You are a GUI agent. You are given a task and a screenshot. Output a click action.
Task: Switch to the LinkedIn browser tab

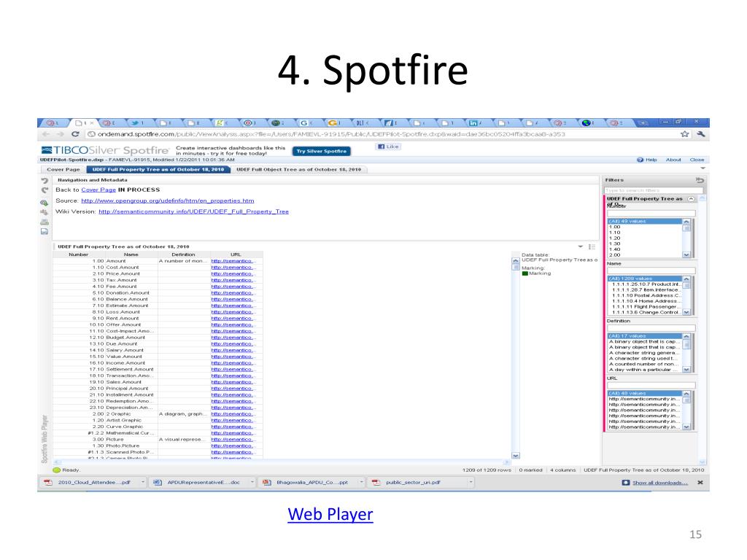pyautogui.click(x=474, y=122)
